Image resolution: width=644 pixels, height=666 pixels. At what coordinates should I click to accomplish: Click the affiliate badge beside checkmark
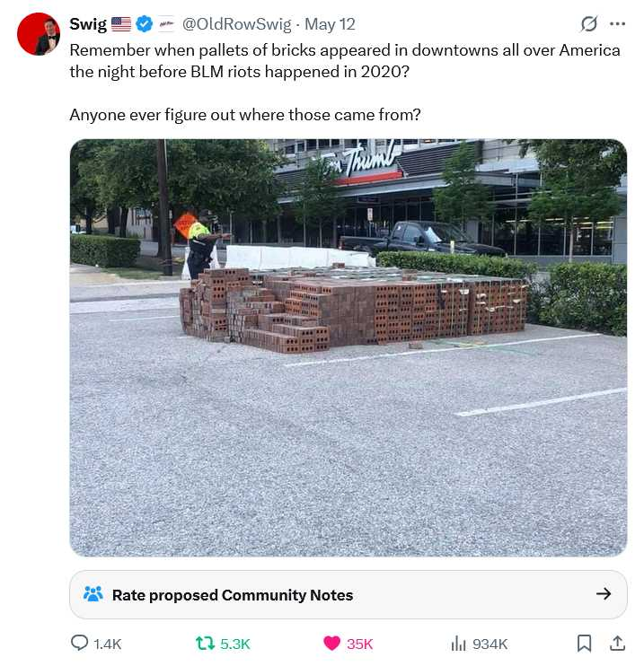(x=166, y=24)
